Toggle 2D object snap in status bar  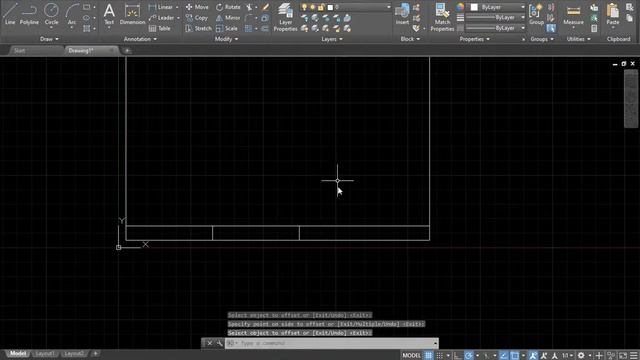(515, 356)
